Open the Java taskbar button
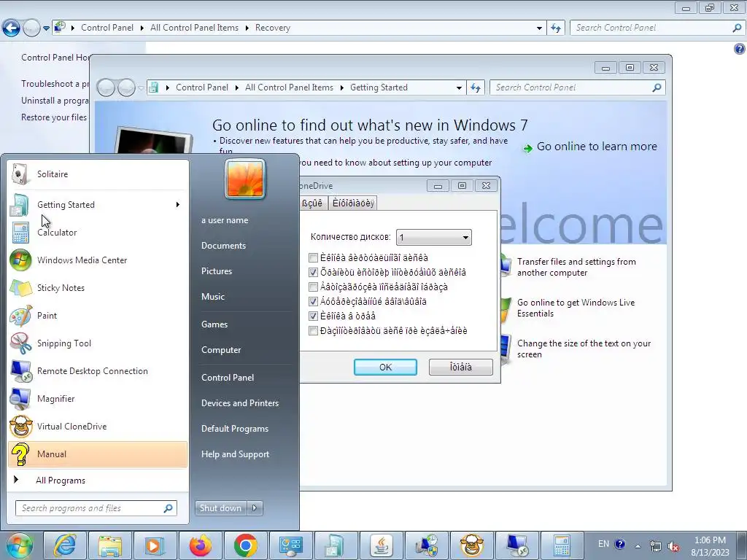The image size is (747, 560). (x=381, y=545)
